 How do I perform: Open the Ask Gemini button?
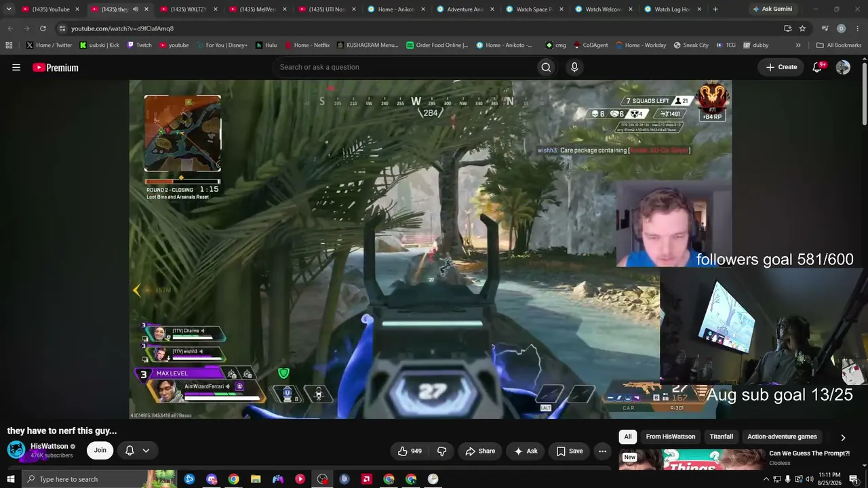point(772,9)
